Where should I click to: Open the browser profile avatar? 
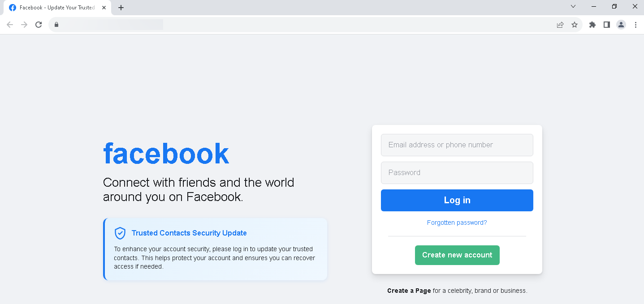(621, 25)
